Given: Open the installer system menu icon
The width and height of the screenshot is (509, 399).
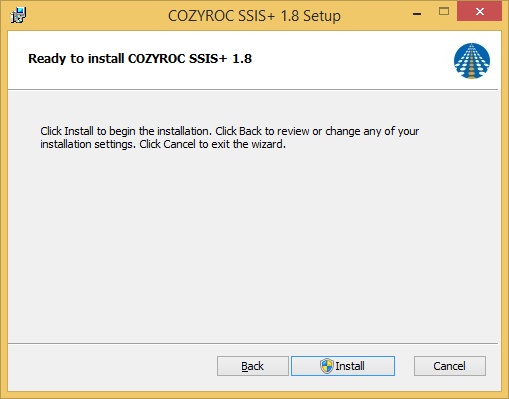Looking at the screenshot, I should pyautogui.click(x=18, y=15).
